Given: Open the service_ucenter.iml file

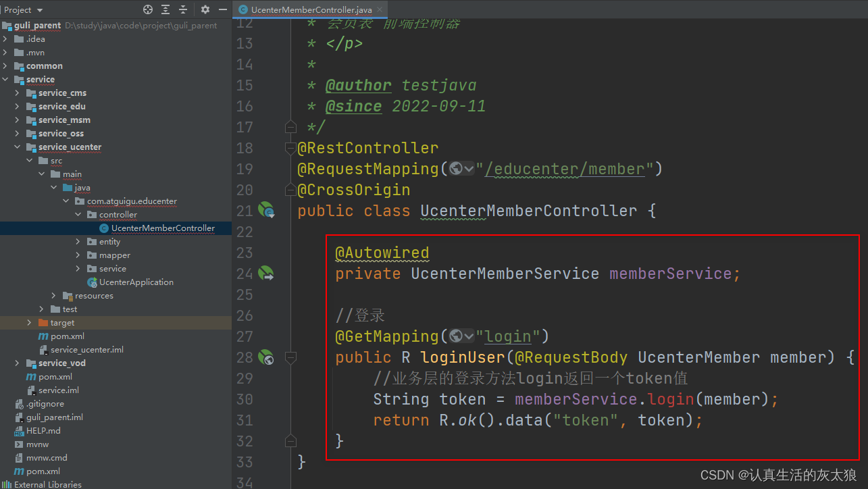Looking at the screenshot, I should point(87,350).
